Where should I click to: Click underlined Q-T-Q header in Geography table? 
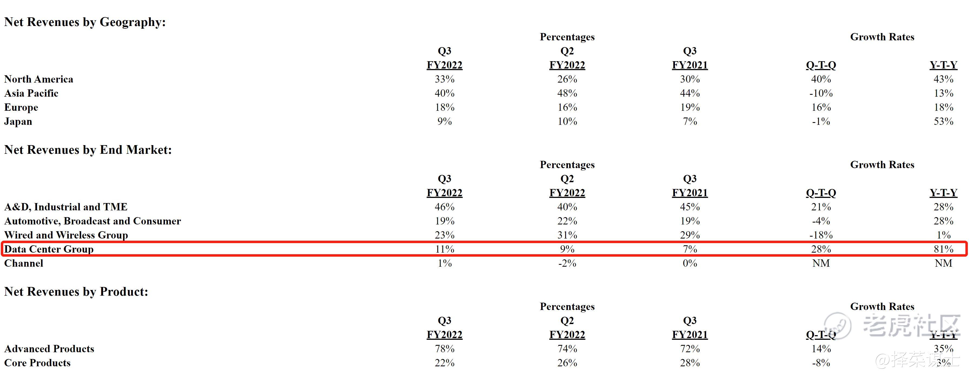pyautogui.click(x=821, y=65)
